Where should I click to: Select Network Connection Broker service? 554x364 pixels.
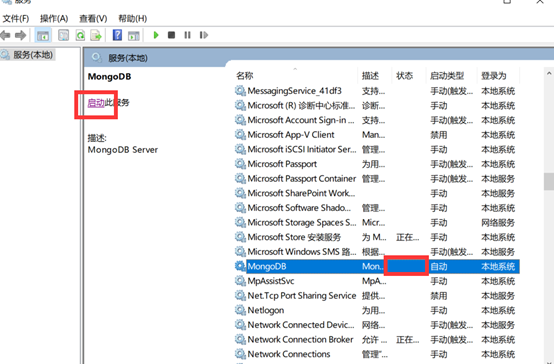tap(377, 339)
